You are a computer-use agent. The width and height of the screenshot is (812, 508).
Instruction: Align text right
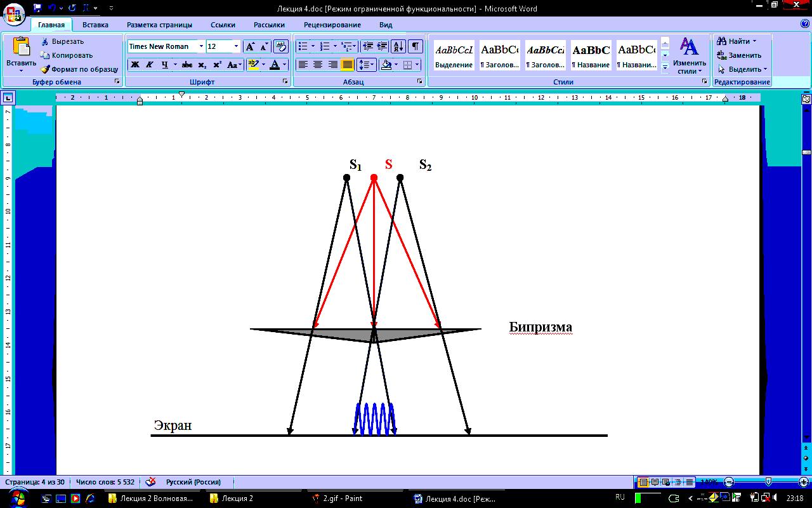point(332,65)
